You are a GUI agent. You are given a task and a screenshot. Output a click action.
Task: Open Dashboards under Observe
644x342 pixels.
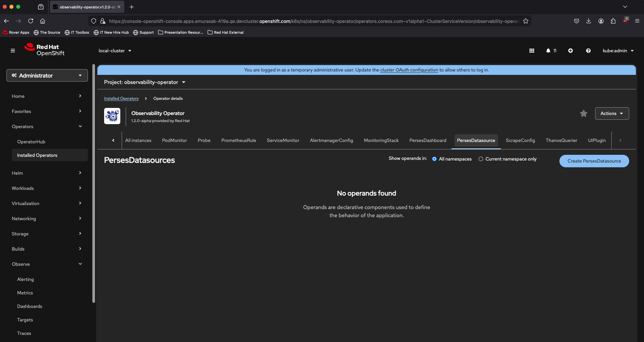pos(50,306)
